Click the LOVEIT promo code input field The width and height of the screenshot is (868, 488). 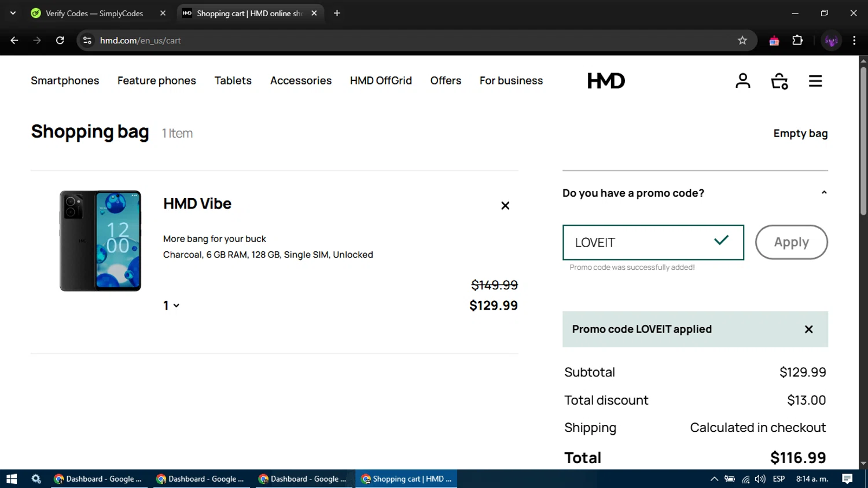point(653,243)
